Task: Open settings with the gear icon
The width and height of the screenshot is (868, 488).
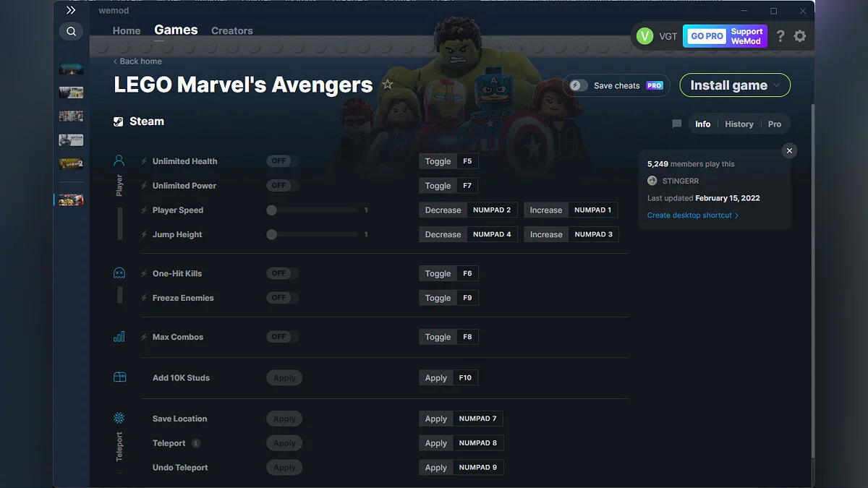Action: (800, 36)
